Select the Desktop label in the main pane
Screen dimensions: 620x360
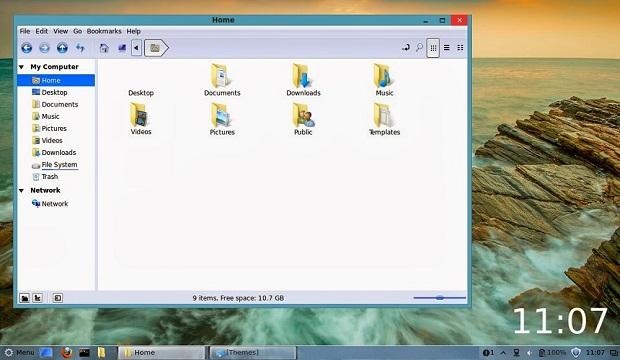[141, 93]
